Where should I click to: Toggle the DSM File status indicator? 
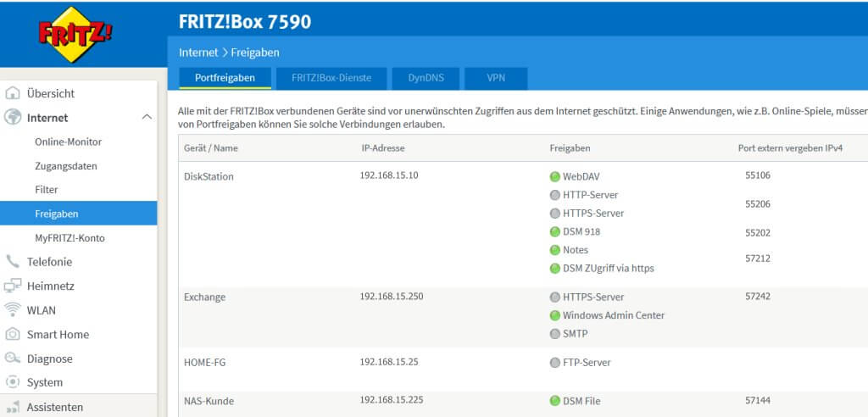click(554, 400)
